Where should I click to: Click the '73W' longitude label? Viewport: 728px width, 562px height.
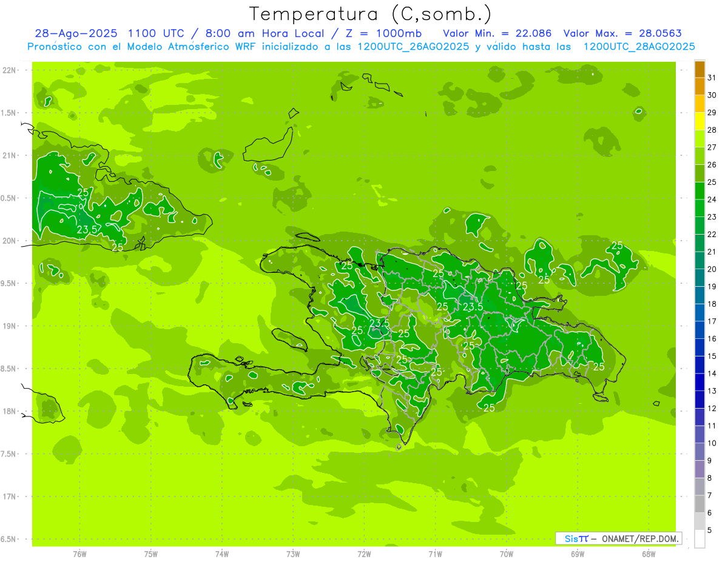click(293, 554)
